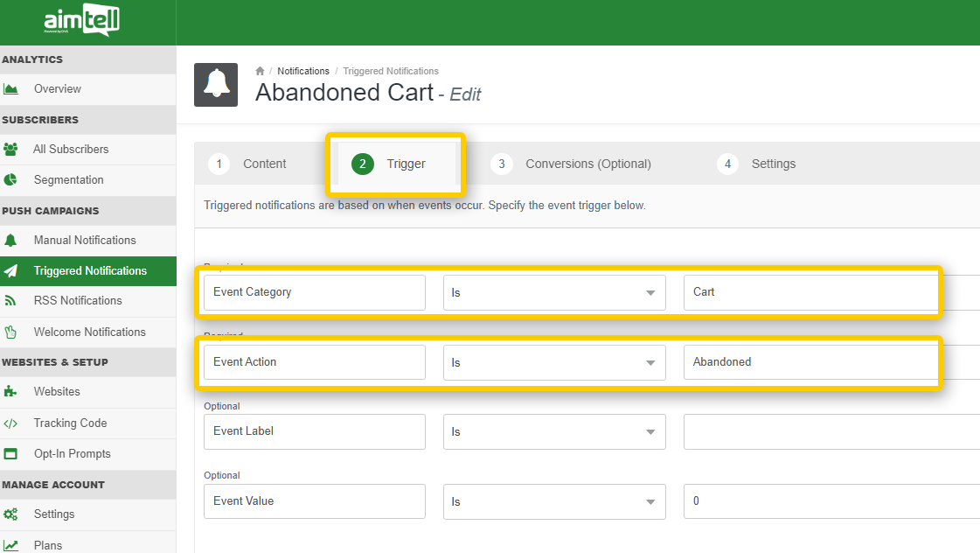Click the Tracking Code brackets icon

click(10, 423)
